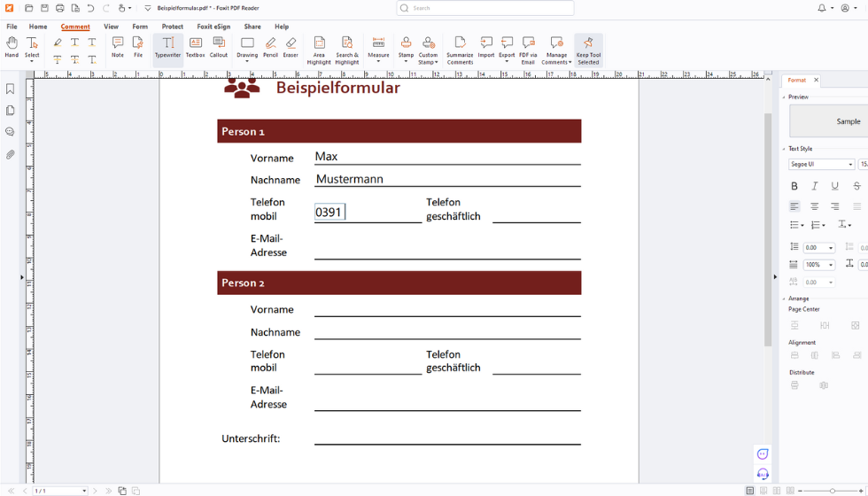Screen dimensions: 868x496
Task: Open file using folder icon in title bar
Action: pyautogui.click(x=28, y=8)
